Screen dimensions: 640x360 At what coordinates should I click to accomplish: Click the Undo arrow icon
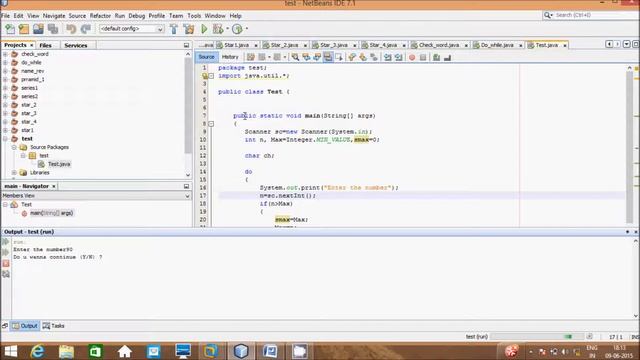click(x=71, y=29)
